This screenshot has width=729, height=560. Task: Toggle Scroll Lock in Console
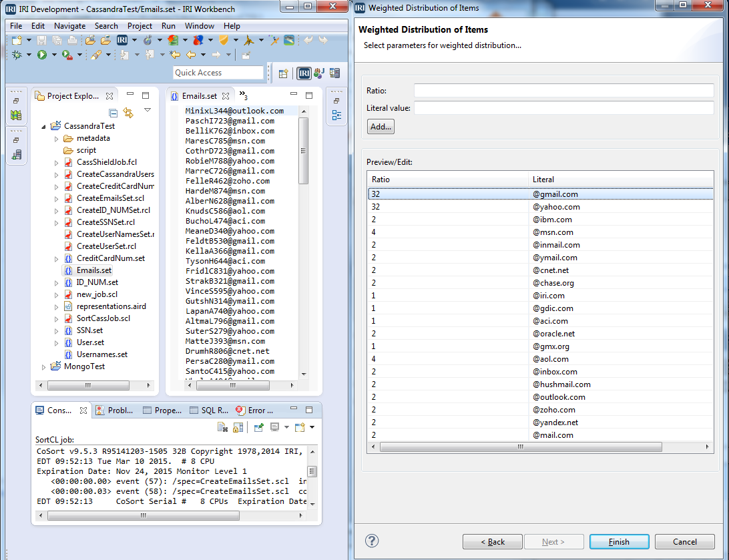(x=238, y=427)
